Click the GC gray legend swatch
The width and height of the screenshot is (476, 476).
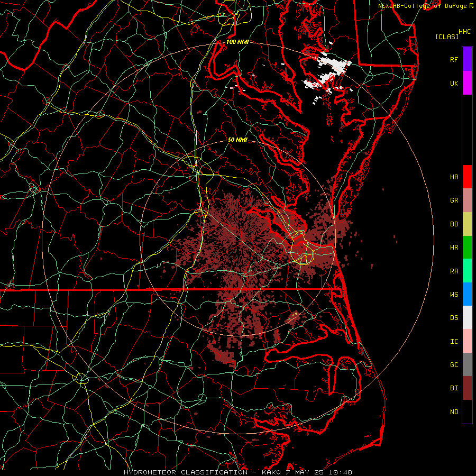467,364
